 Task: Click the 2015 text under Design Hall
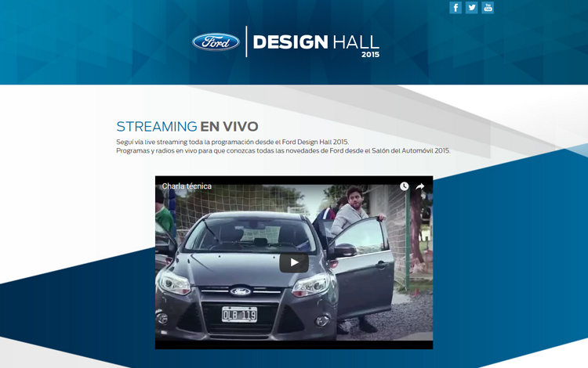point(370,55)
